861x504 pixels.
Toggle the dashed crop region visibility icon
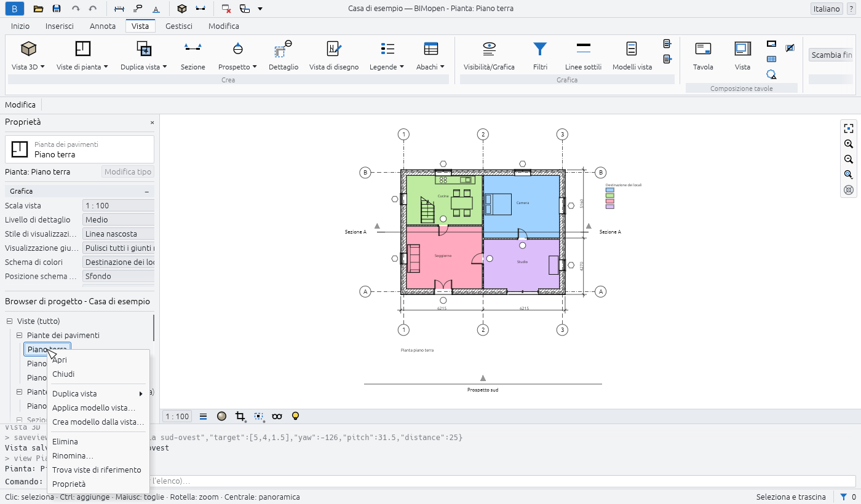259,416
